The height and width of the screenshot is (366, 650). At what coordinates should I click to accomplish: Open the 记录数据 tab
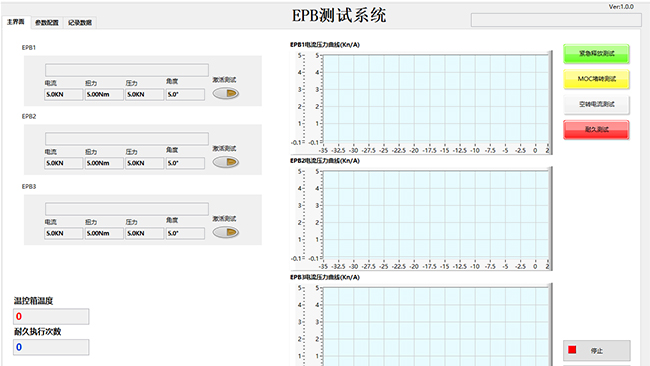(80, 23)
